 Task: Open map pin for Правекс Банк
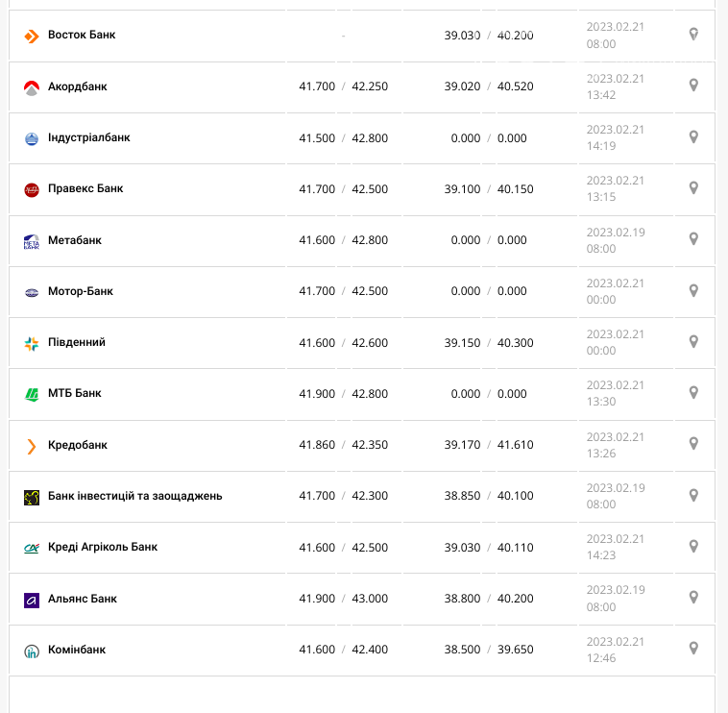pyautogui.click(x=693, y=187)
